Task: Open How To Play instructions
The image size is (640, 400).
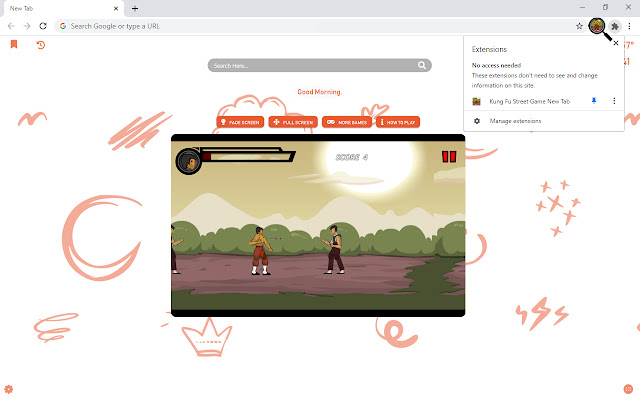Action: (x=398, y=122)
